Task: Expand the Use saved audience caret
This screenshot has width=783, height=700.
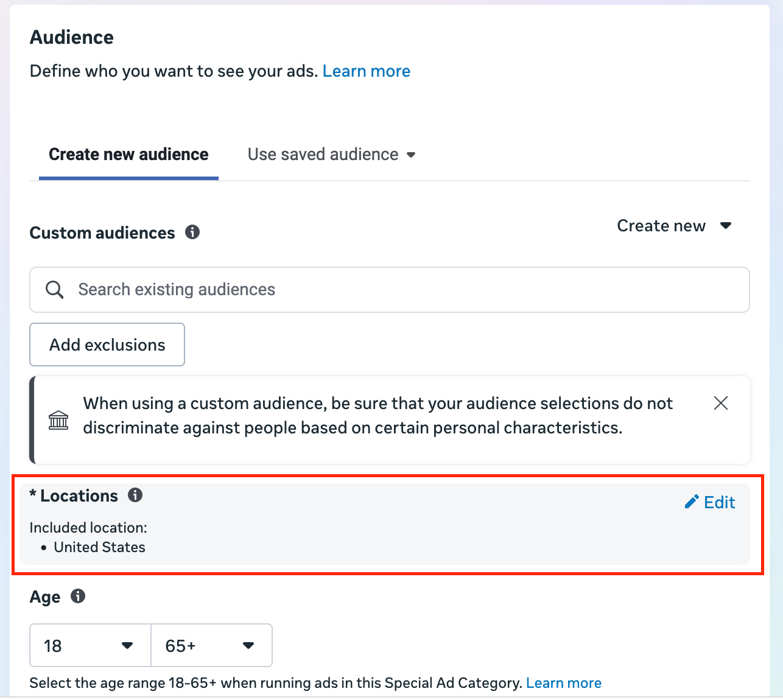Action: 411,155
